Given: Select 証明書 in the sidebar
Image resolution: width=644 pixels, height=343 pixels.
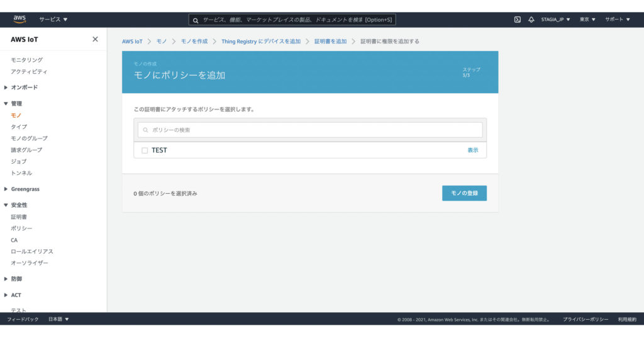Looking at the screenshot, I should [19, 216].
